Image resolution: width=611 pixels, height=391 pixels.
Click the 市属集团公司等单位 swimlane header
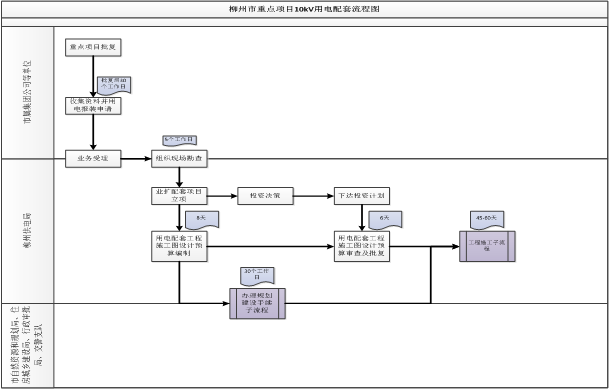[27, 92]
